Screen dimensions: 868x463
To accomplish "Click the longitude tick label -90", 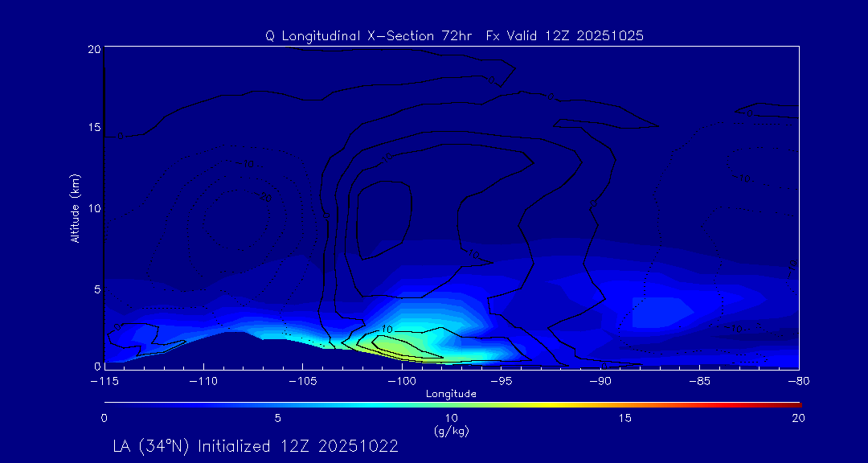I will [600, 382].
